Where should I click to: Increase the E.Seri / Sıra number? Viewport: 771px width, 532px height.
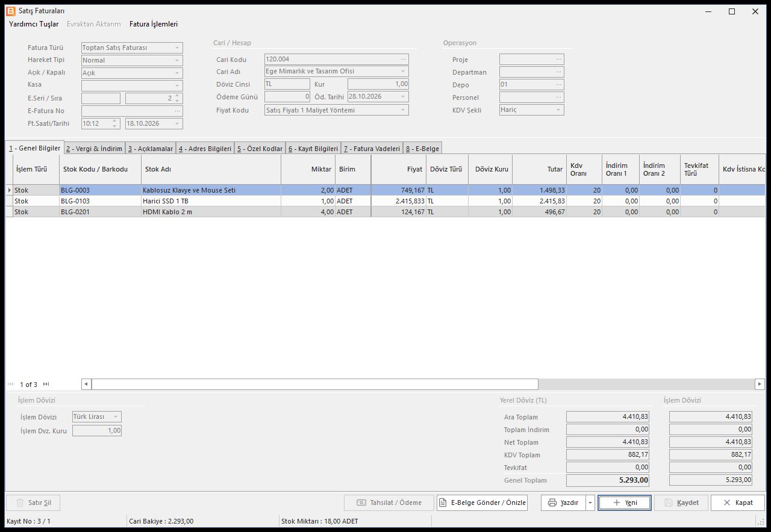tap(177, 96)
